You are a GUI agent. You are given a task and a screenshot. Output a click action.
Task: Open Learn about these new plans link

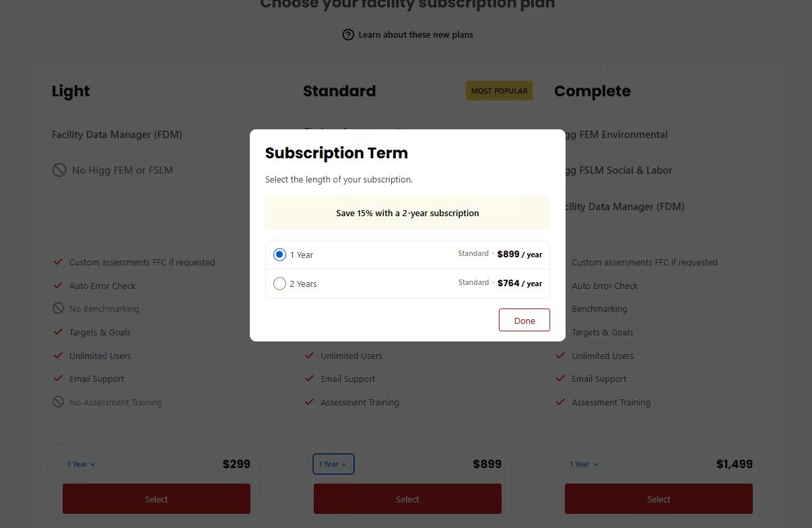415,34
